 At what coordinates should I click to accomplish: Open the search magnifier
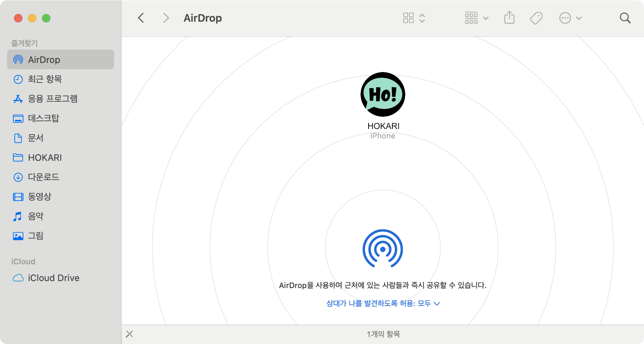pyautogui.click(x=625, y=18)
